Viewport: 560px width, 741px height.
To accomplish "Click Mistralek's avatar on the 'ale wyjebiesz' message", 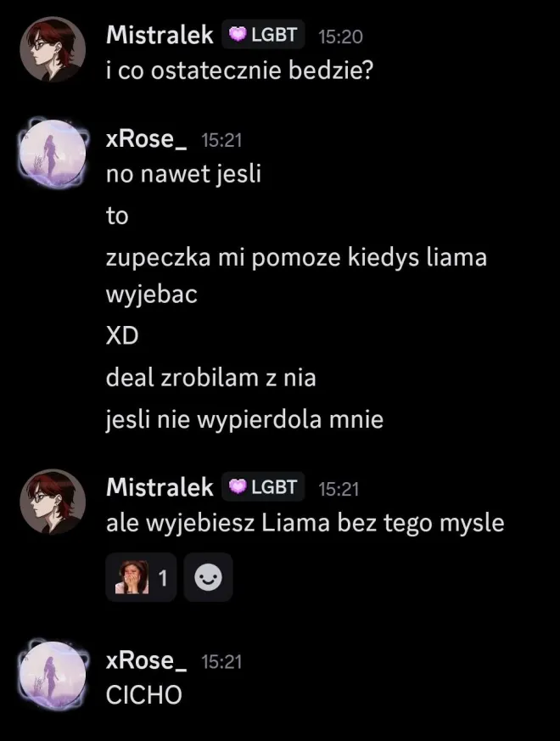I will pyautogui.click(x=53, y=502).
